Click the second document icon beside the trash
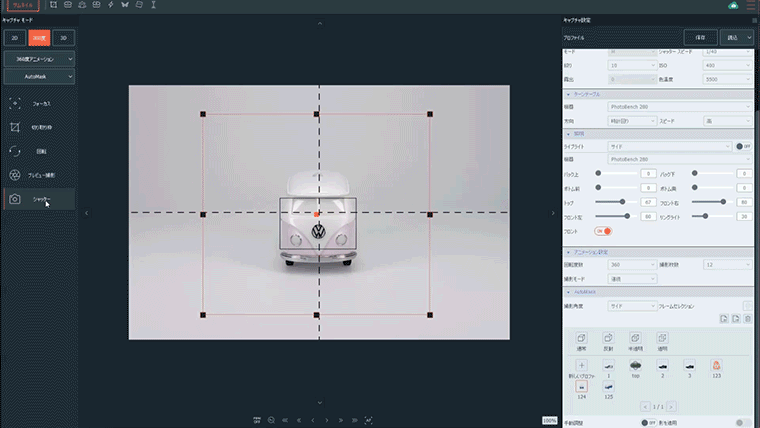 click(x=736, y=318)
